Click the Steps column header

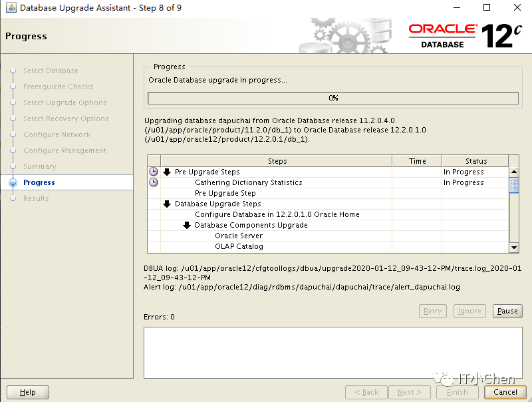pos(277,161)
